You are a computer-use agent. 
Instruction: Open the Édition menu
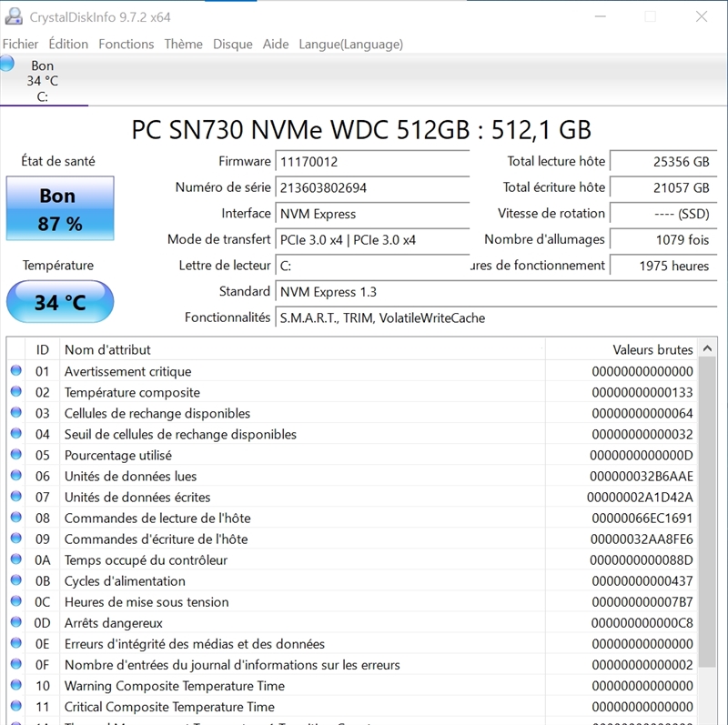(68, 44)
